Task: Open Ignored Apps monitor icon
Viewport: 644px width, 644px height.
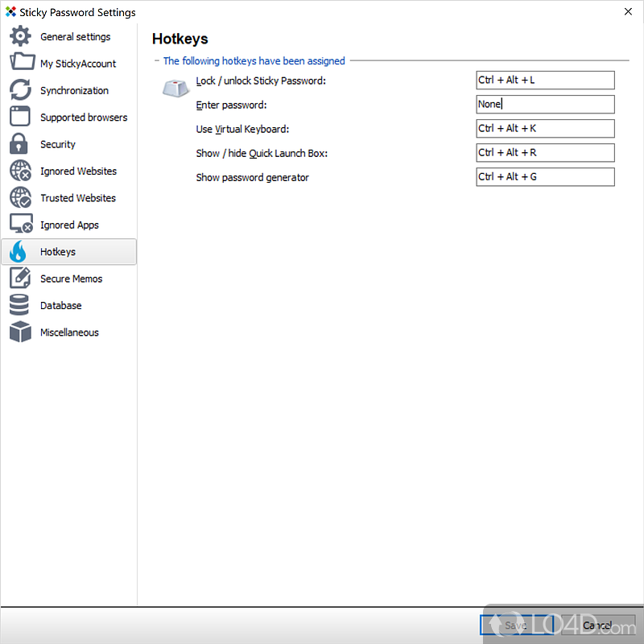Action: [20, 225]
